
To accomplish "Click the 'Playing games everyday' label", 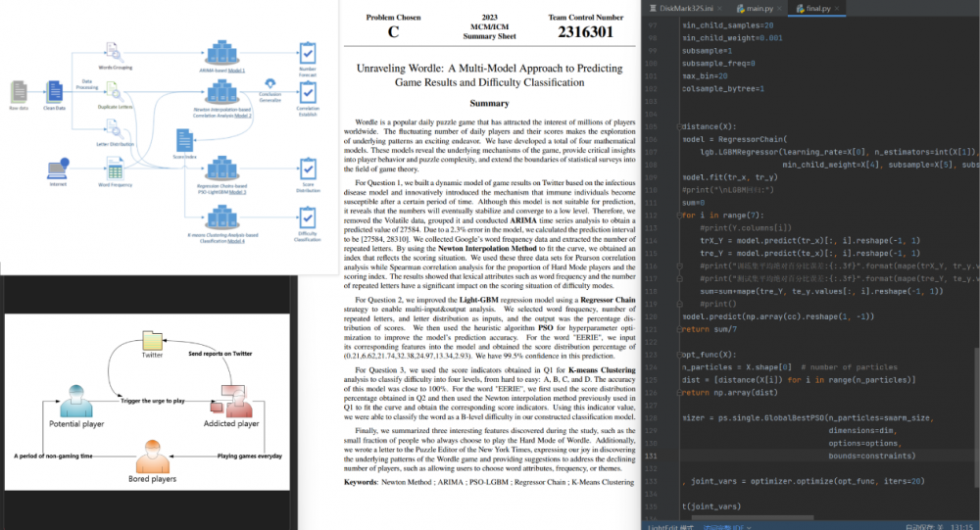I will [x=249, y=457].
